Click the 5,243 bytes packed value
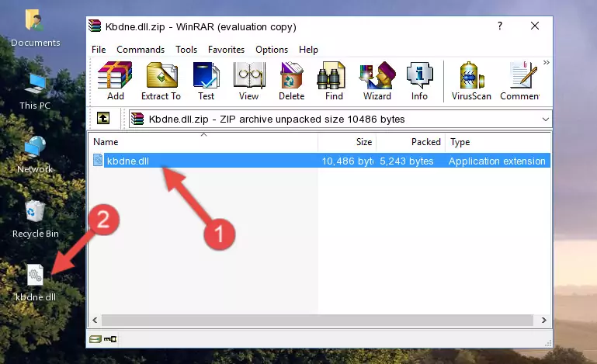The width and height of the screenshot is (597, 364). click(407, 161)
